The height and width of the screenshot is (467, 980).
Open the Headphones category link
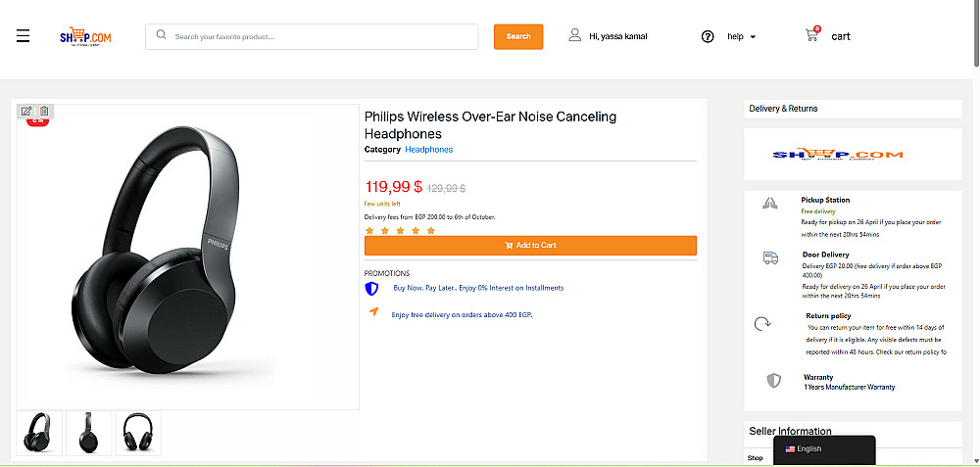(429, 150)
